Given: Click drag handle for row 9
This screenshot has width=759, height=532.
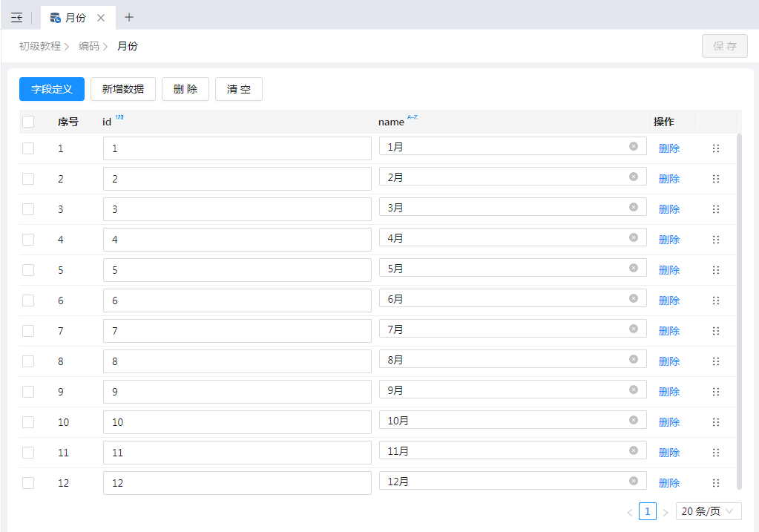Looking at the screenshot, I should pyautogui.click(x=716, y=392).
